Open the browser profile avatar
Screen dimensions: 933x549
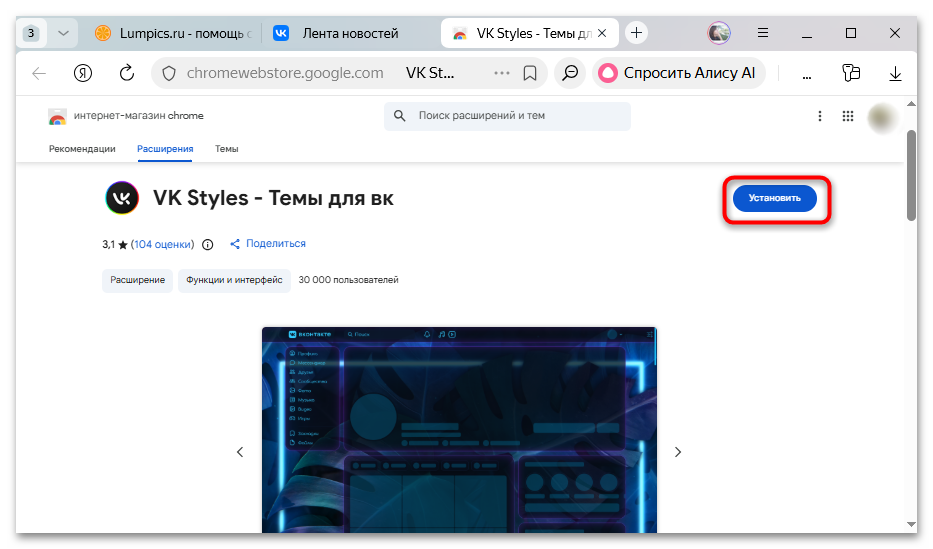719,33
